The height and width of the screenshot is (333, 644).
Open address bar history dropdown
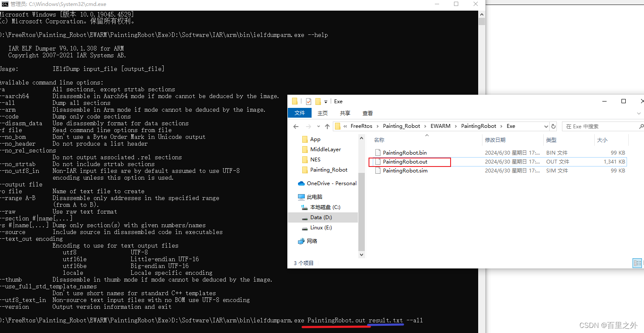click(546, 126)
